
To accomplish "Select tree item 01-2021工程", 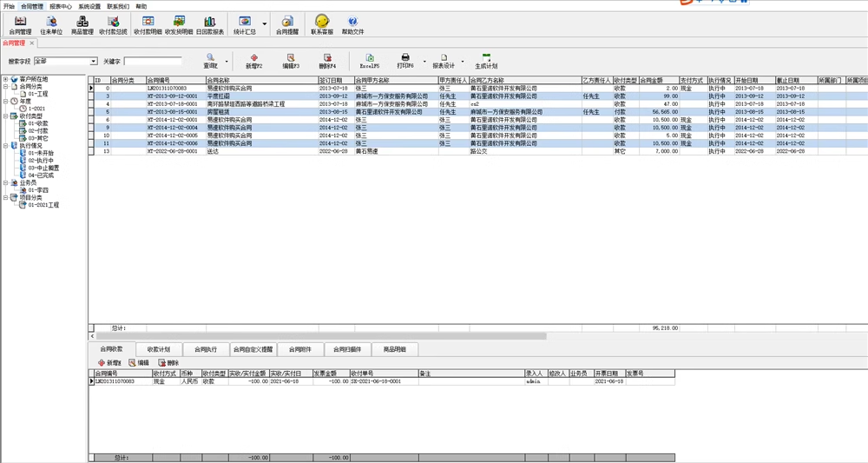I will coord(43,205).
